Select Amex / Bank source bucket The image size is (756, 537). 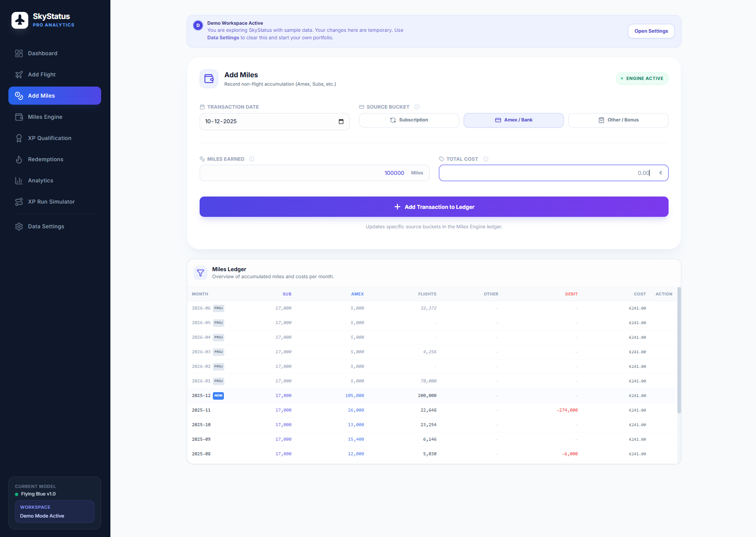514,120
